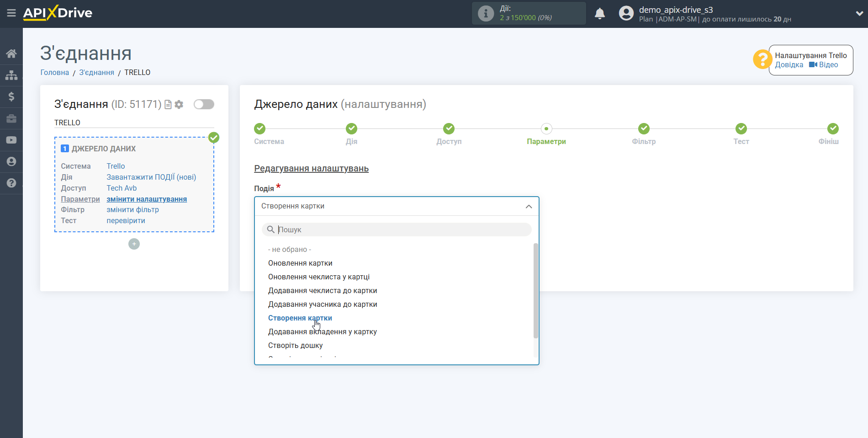Expand the account menu chevron
Viewport: 868px width, 438px height.
(x=859, y=14)
